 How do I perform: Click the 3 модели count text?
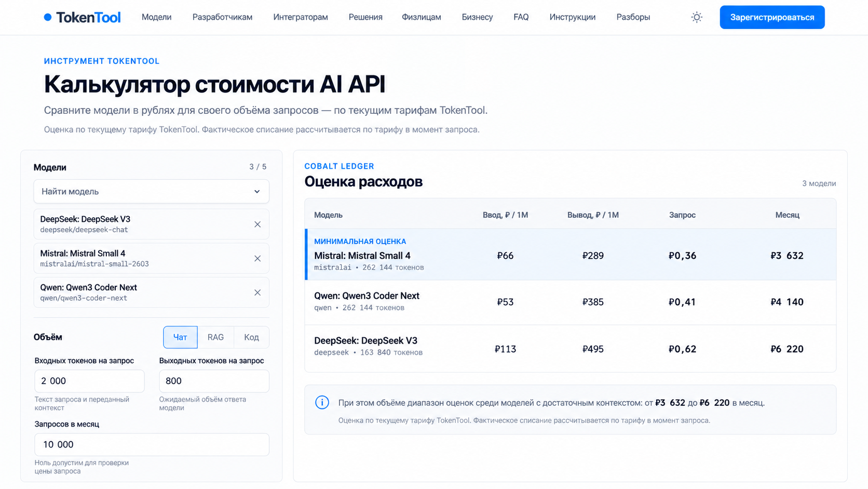(x=819, y=183)
